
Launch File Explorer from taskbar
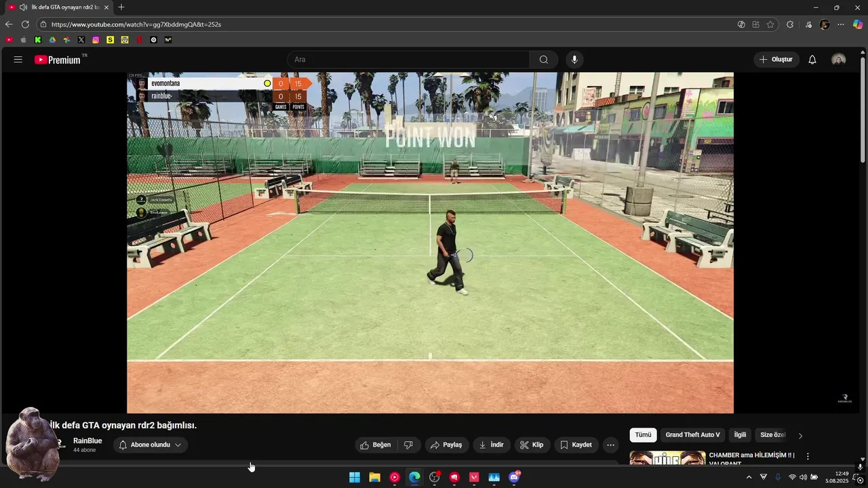tap(374, 477)
